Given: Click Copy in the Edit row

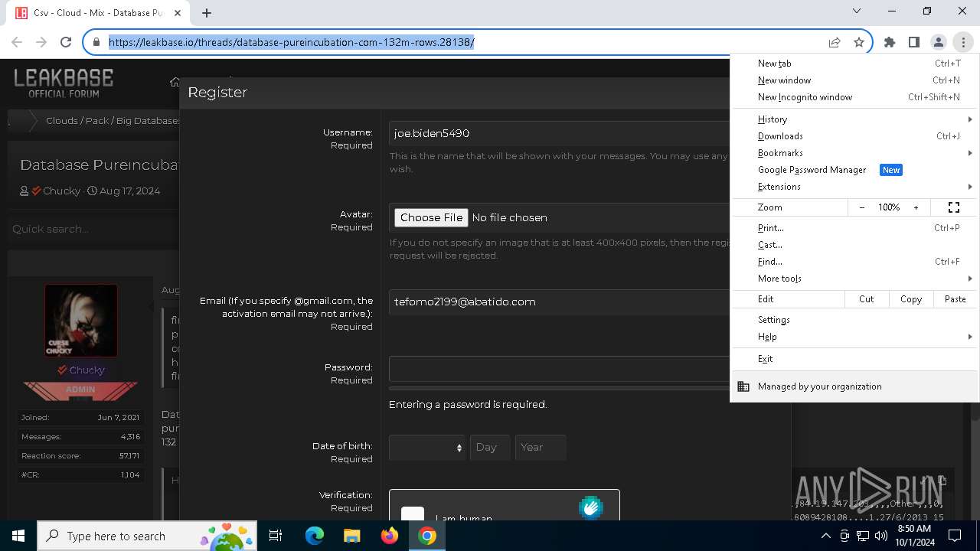Looking at the screenshot, I should [911, 299].
